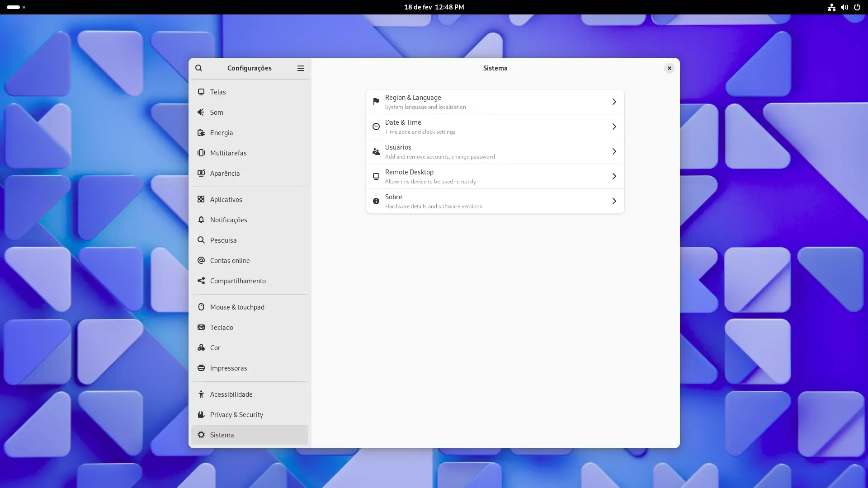868x488 pixels.
Task: Open Region & Language row title
Action: point(413,98)
